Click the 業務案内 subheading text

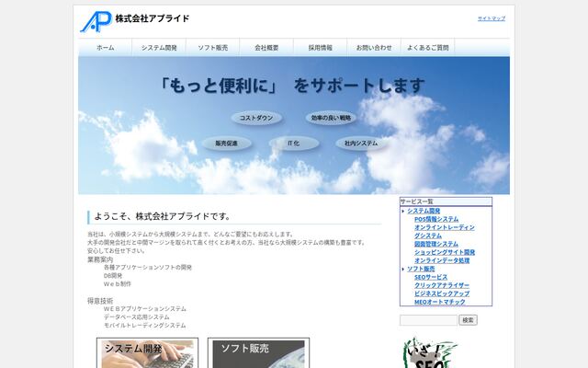coord(100,259)
